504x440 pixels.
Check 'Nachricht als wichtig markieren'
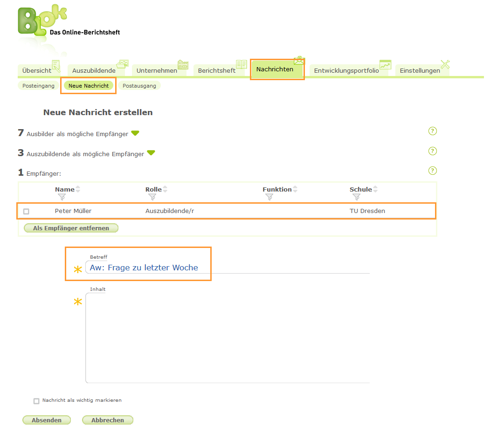[x=36, y=401]
